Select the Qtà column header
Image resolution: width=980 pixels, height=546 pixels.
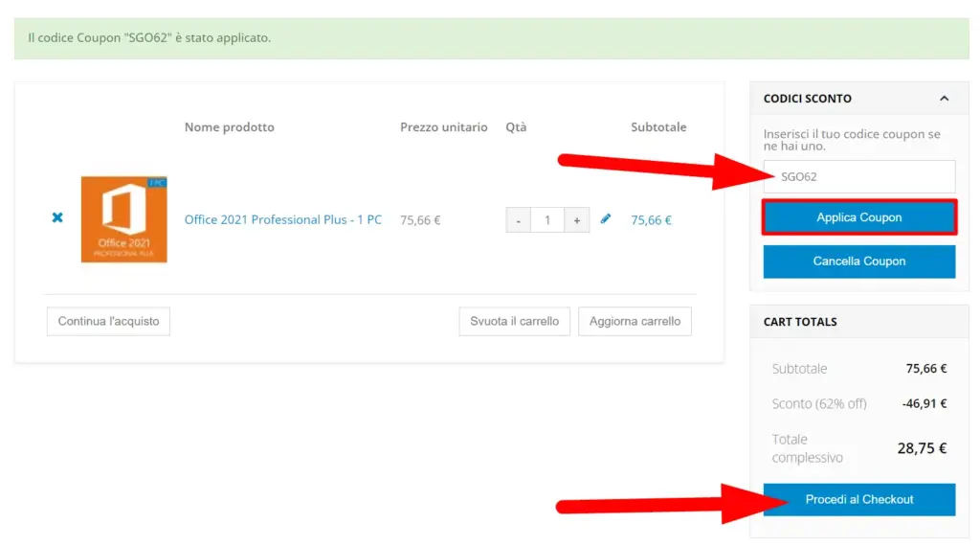click(x=516, y=127)
